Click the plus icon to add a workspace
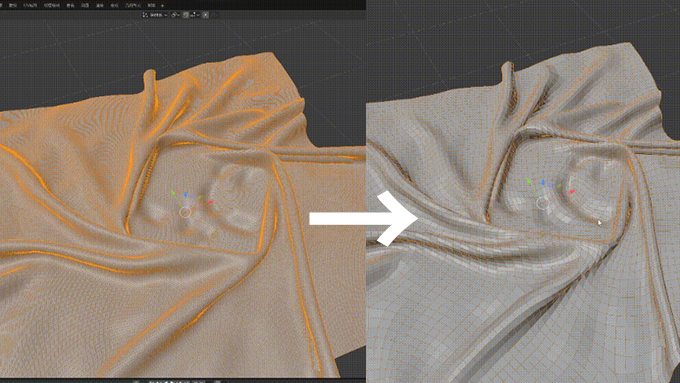This screenshot has width=680, height=383. click(x=162, y=6)
